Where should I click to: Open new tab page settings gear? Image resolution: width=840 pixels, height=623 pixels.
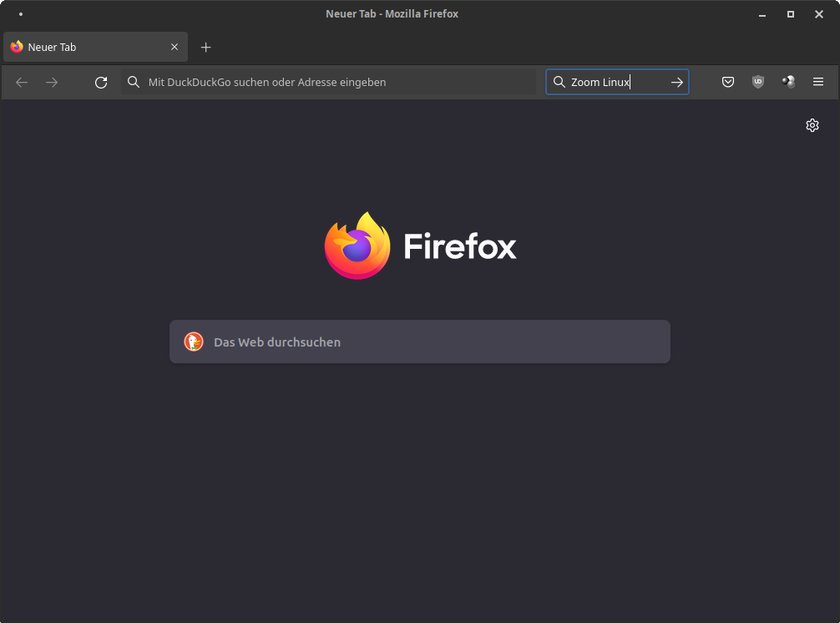tap(812, 125)
